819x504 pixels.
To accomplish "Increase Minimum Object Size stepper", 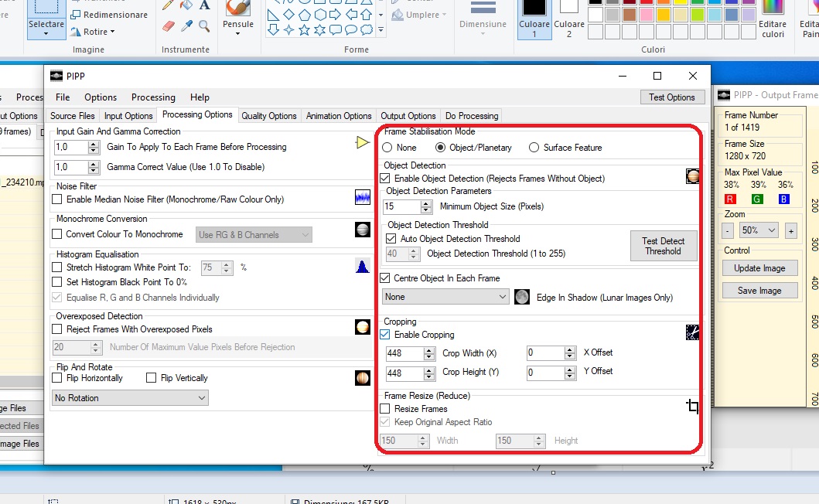I will [x=426, y=203].
